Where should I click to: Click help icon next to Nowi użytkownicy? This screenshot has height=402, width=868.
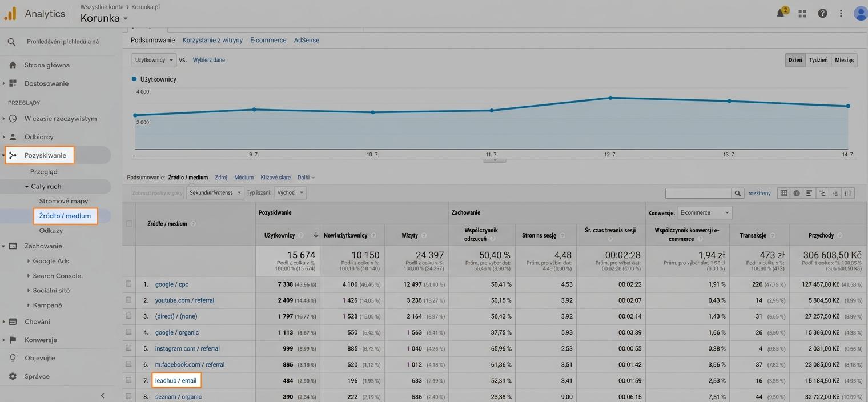[373, 235]
